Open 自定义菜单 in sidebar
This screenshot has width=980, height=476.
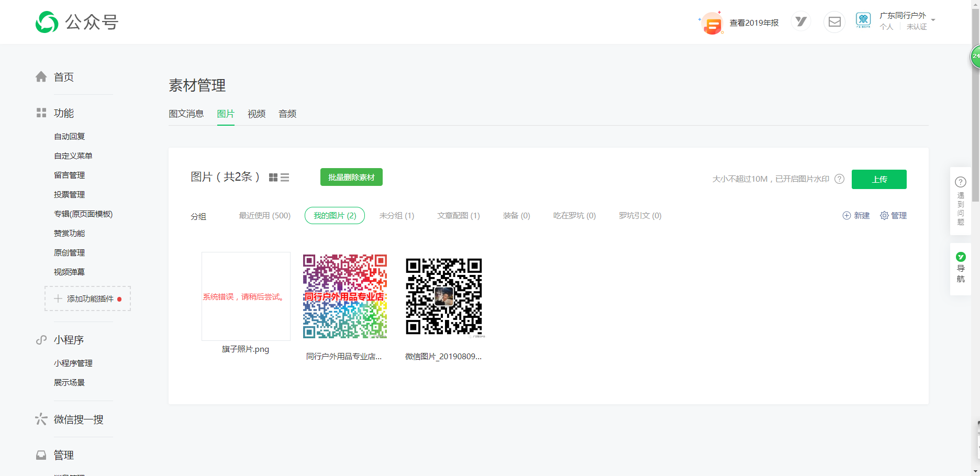click(x=73, y=156)
